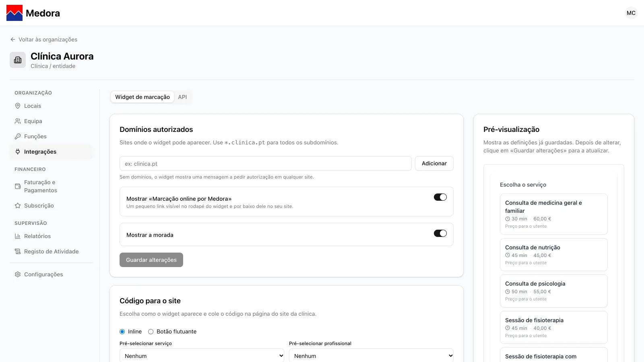Open Configurações in the sidebar
The image size is (644, 362).
click(51, 274)
